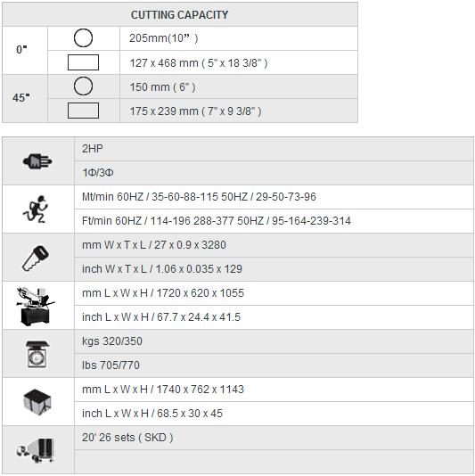475x476 pixels.
Task: Click the weighing scale weight icon
Action: click(x=37, y=354)
